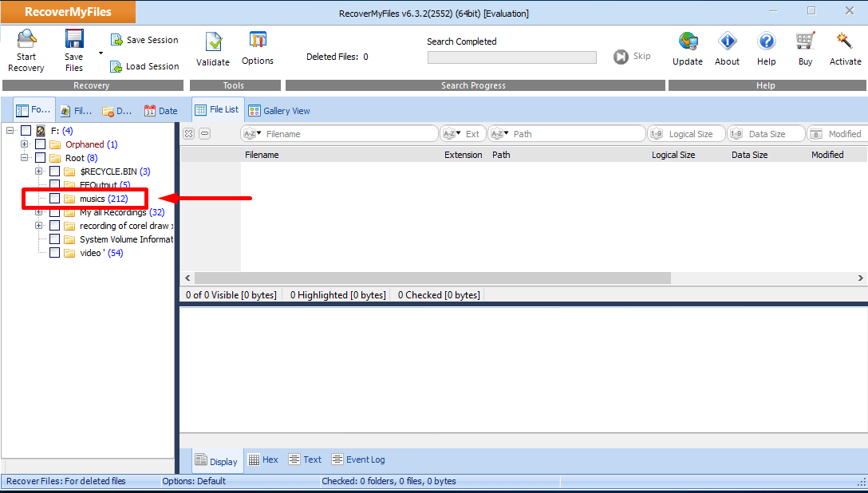Click the Start Recovery icon
This screenshot has height=493, width=868.
click(x=26, y=40)
